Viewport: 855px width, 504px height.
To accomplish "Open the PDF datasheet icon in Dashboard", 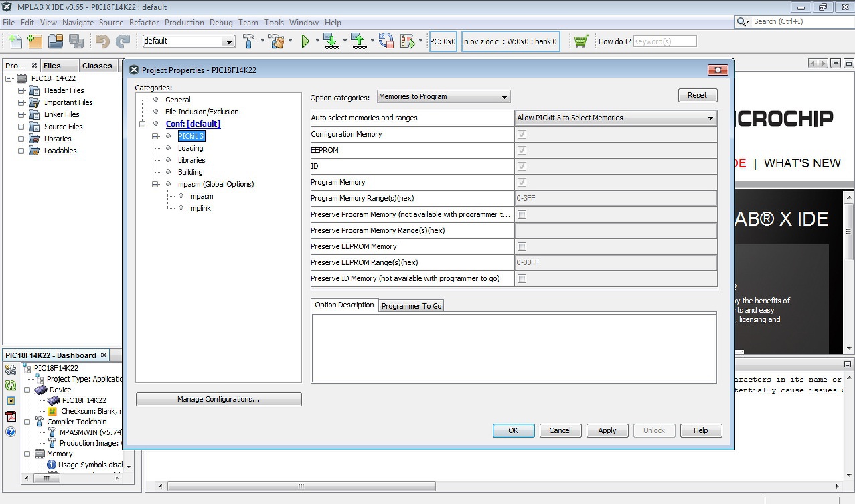I will point(10,416).
